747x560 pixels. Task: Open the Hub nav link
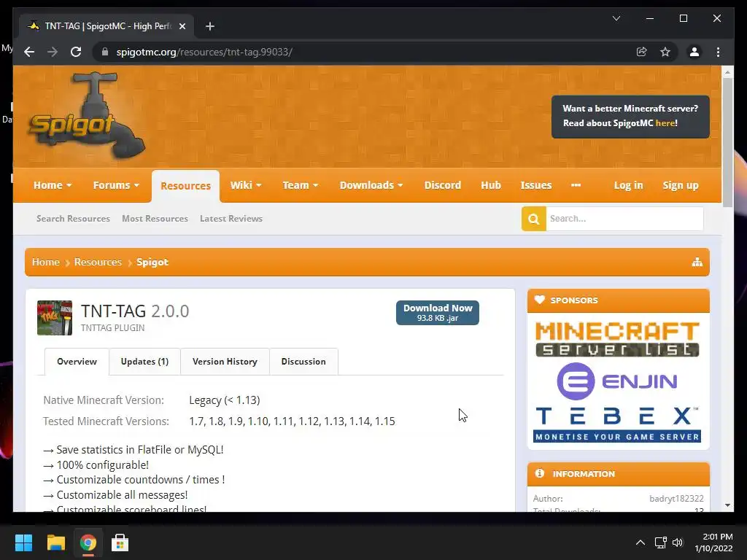pos(491,185)
